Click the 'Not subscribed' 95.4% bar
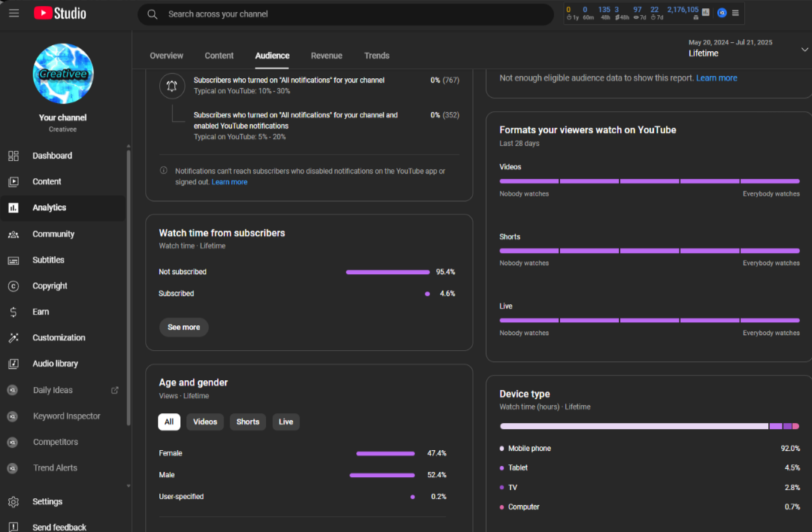The image size is (812, 532). (388, 272)
